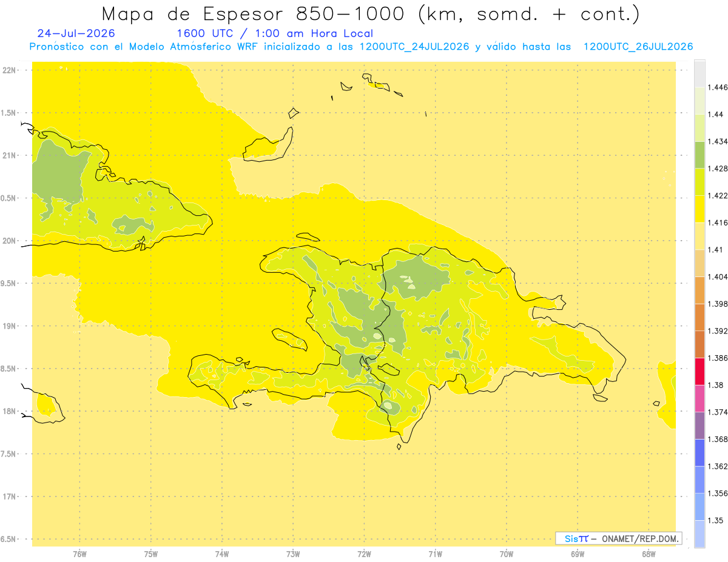Click the colorbar value '1.41'
The width and height of the screenshot is (728, 562).
715,250
